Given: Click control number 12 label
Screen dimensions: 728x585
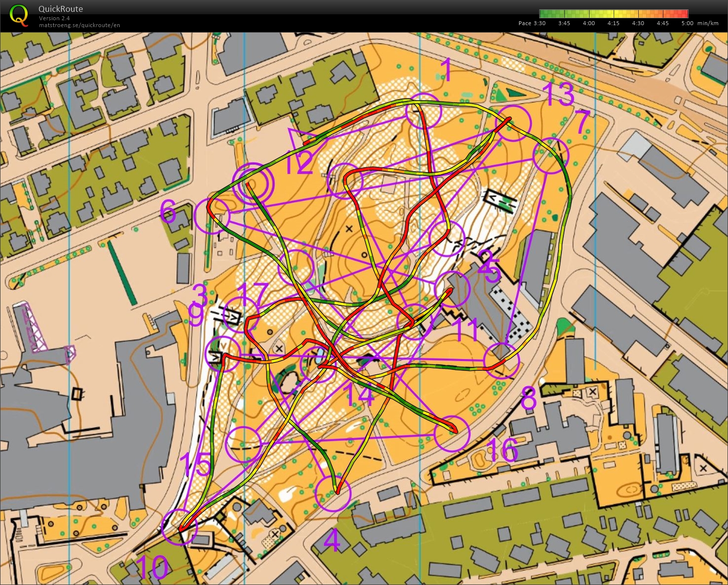Looking at the screenshot, I should 299,163.
